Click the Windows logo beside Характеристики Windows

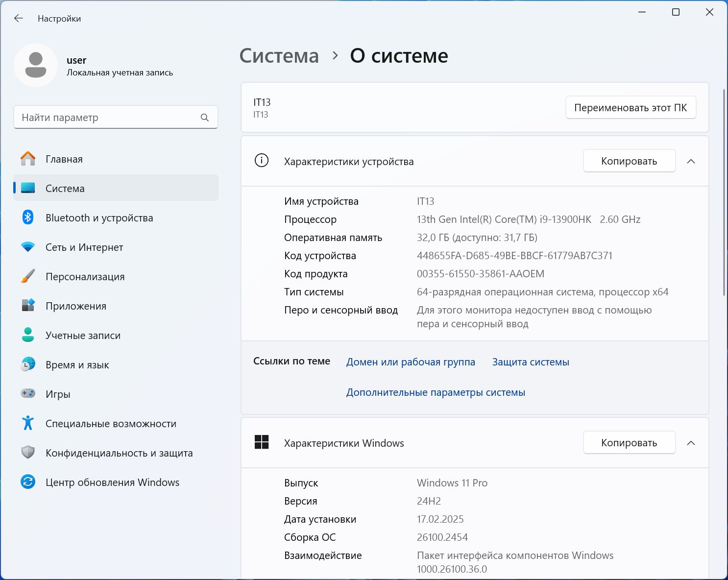pyautogui.click(x=262, y=442)
